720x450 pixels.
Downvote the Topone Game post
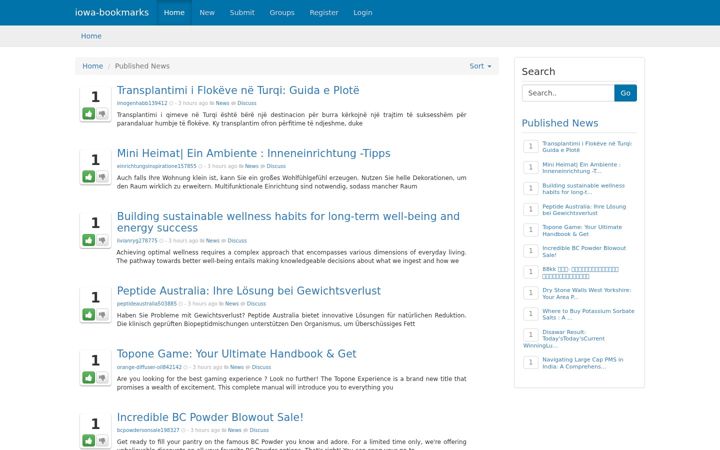(x=102, y=377)
